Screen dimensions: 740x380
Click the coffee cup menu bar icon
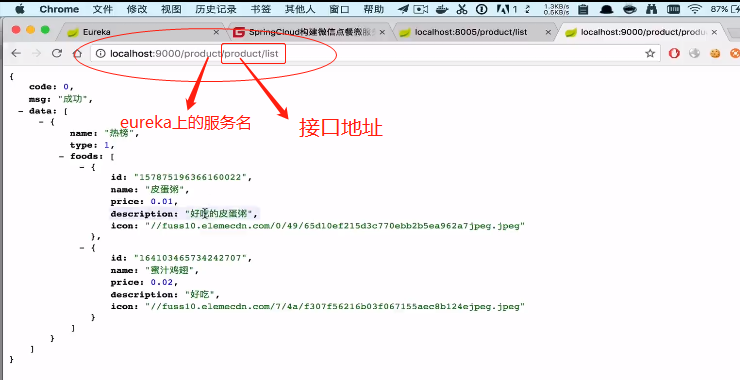pos(630,8)
